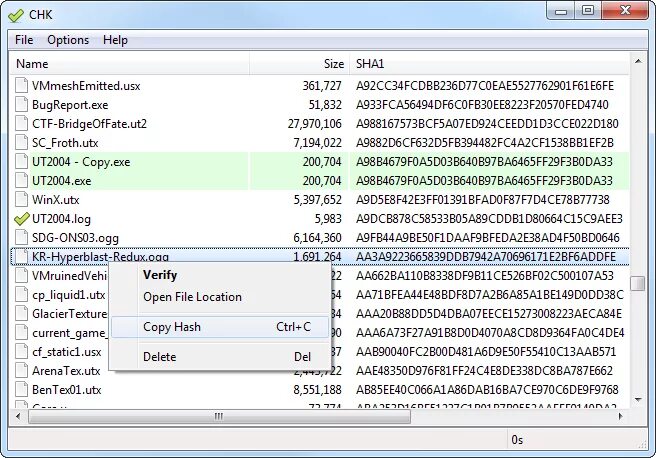Screen dimensions: 656x458
Task: Select the SDG-ONS03.ogg file name
Action: 75,238
